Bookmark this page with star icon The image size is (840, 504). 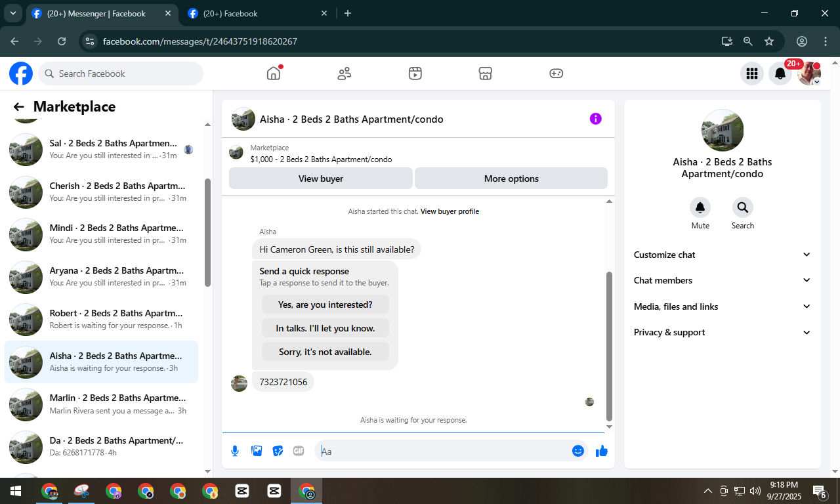[x=769, y=41]
